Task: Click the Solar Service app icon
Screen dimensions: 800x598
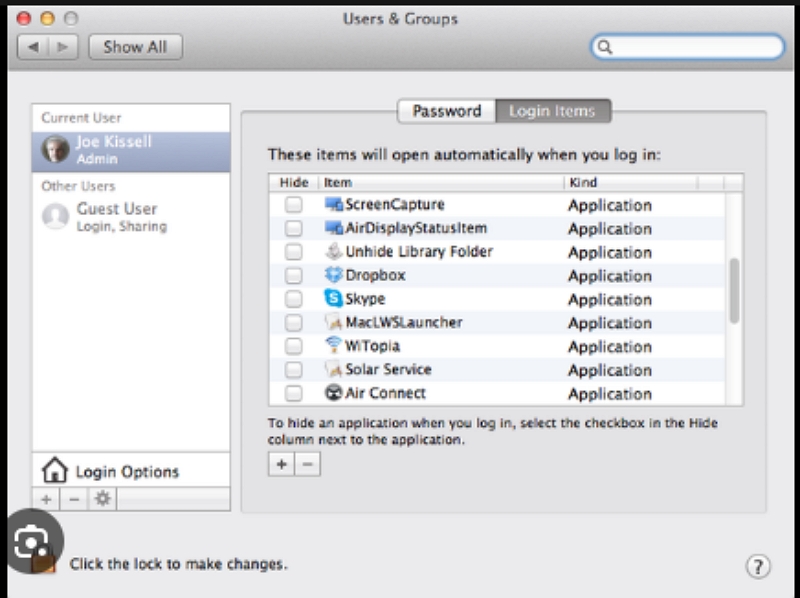Action: (334, 369)
